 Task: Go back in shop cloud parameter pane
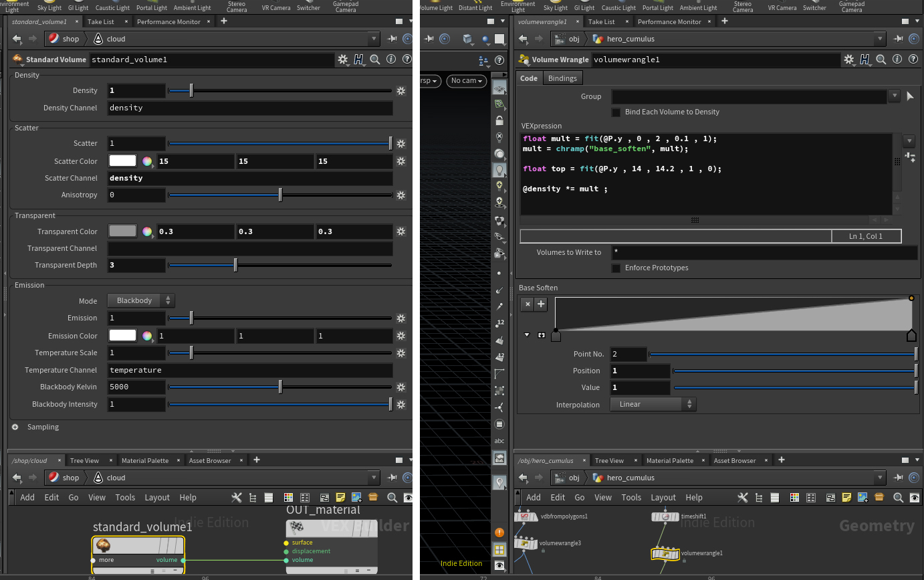tap(17, 39)
